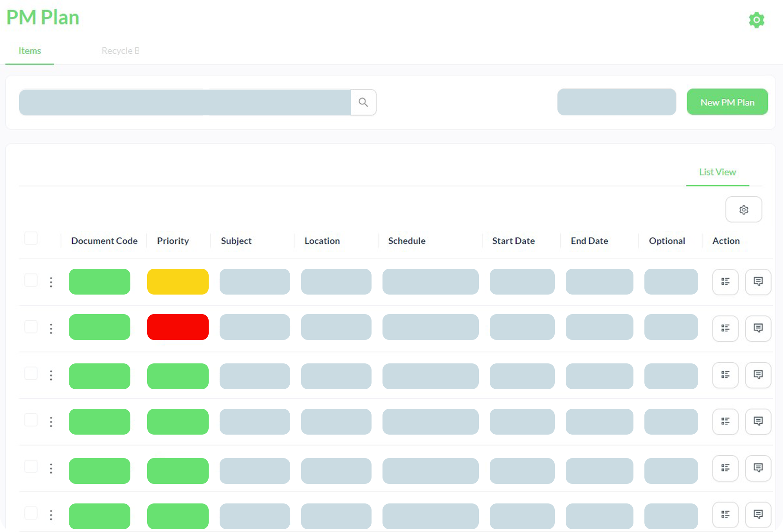The image size is (783, 532).
Task: Click the search magnifier icon
Action: [363, 102]
